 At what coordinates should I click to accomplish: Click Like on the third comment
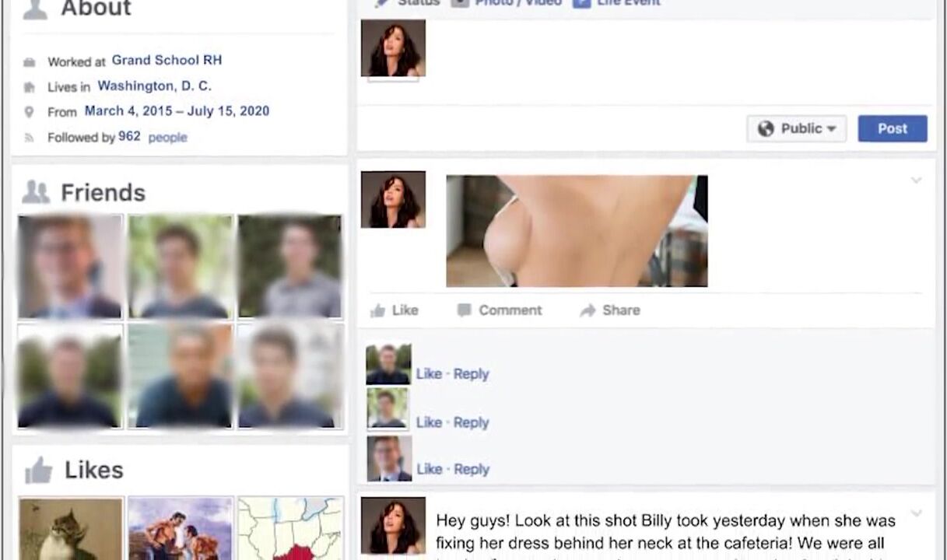click(x=429, y=469)
